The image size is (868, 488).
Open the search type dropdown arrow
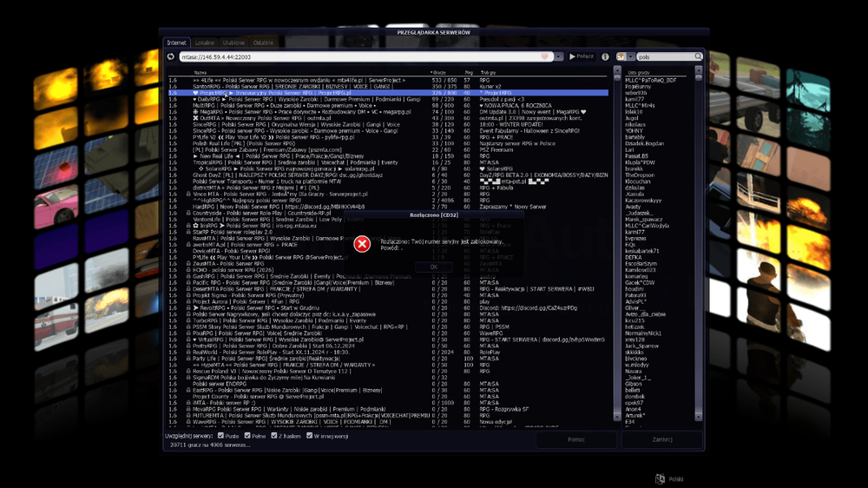[x=630, y=56]
